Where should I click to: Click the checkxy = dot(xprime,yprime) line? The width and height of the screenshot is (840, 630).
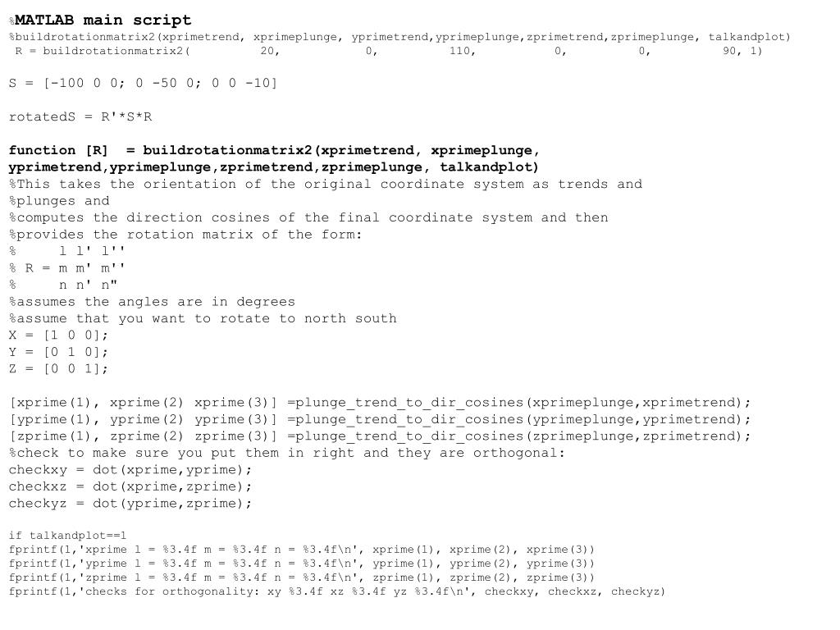(130, 470)
